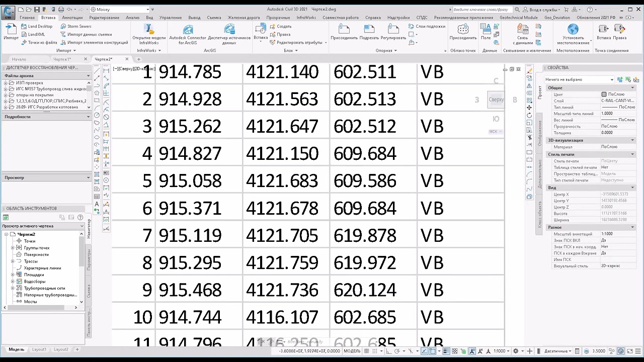Click the Plot printer icon
Screen dimensions: 644x362
[61, 9]
